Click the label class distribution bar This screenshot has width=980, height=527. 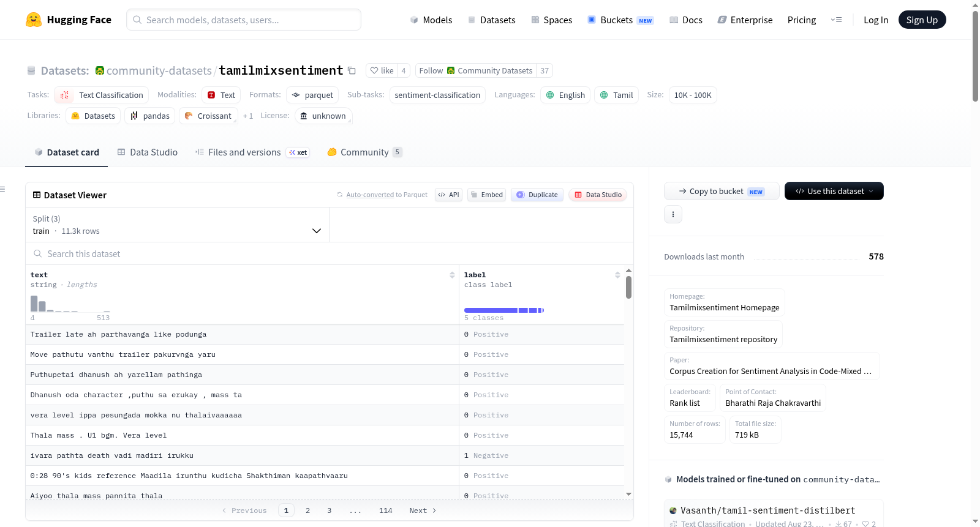504,310
